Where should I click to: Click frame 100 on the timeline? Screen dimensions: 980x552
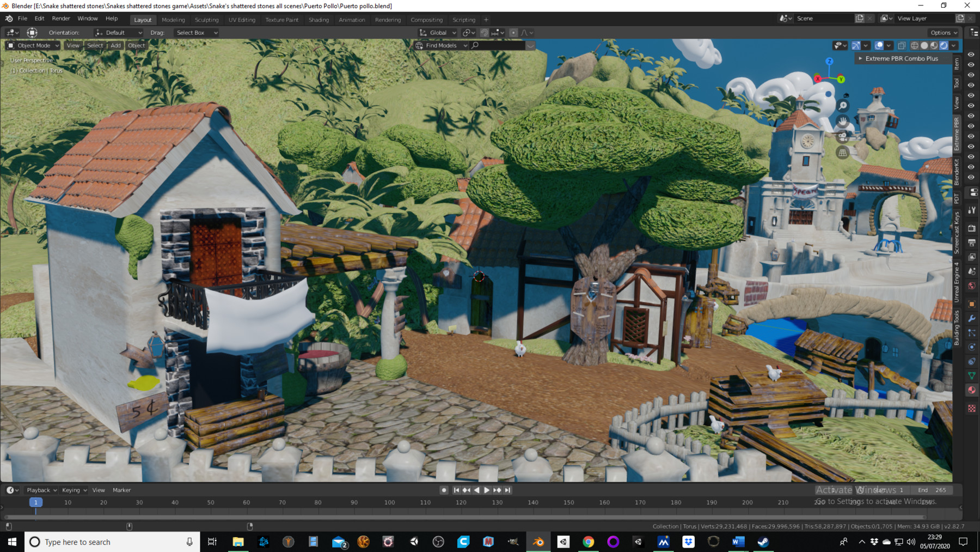389,502
